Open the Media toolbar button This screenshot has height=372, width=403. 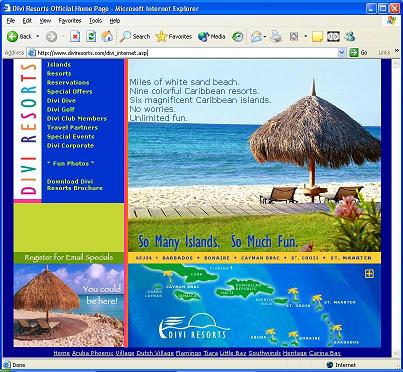point(212,36)
